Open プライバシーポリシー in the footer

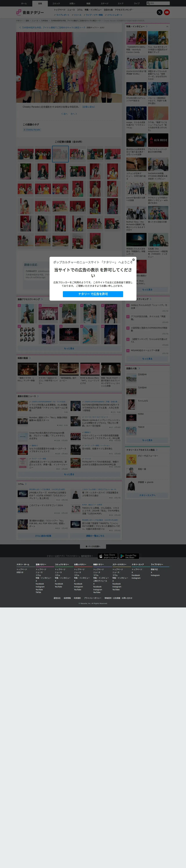[93, 598]
